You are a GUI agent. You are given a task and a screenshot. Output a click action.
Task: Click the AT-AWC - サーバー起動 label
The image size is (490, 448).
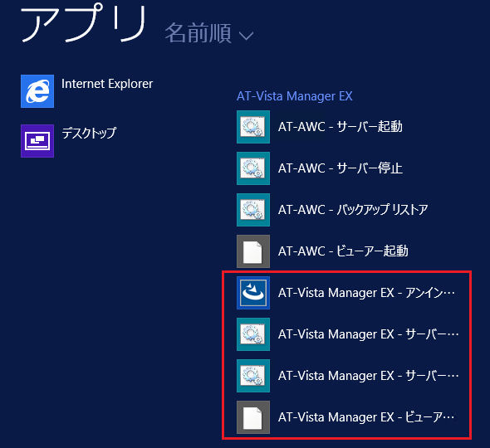(x=341, y=127)
